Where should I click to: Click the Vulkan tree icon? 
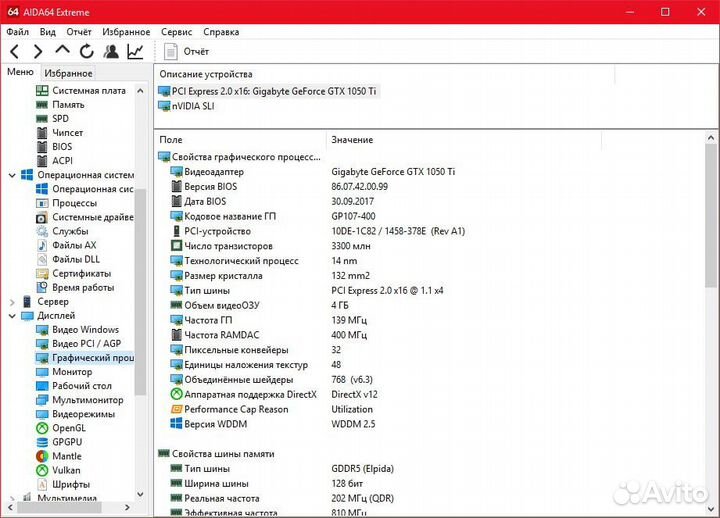coord(42,470)
